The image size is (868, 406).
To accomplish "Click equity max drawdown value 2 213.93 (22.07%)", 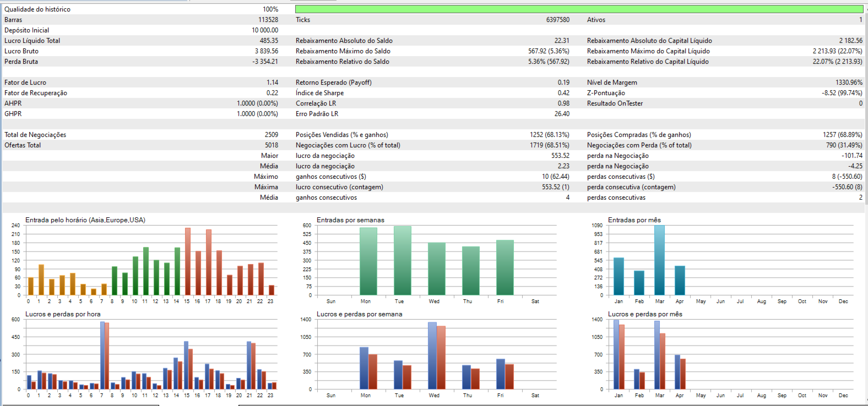I will (838, 51).
